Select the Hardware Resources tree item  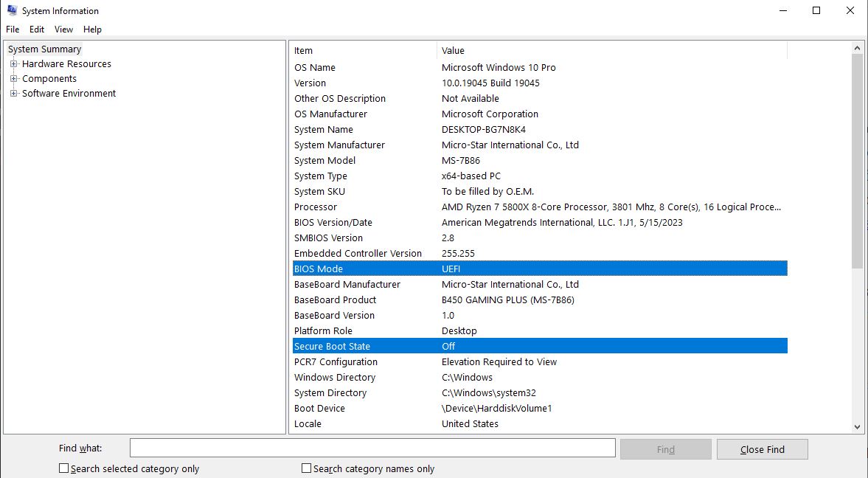coord(66,63)
